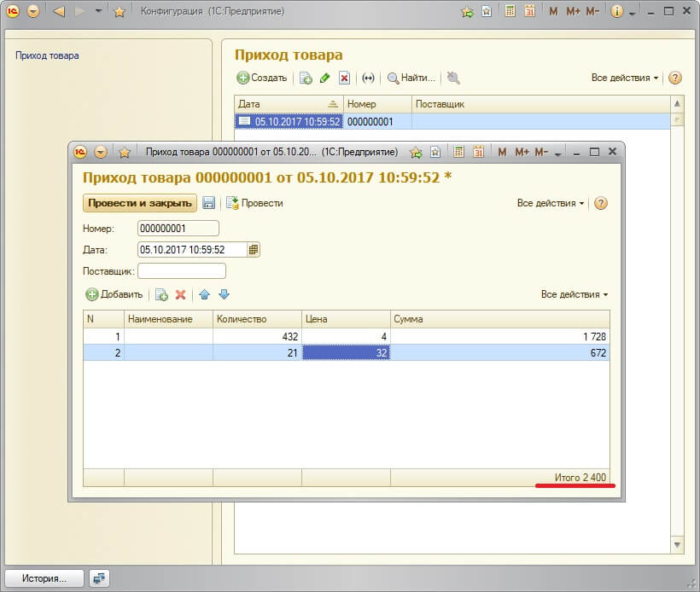Mark for deletion icon in list toolbar
700x592 pixels.
pyautogui.click(x=344, y=78)
